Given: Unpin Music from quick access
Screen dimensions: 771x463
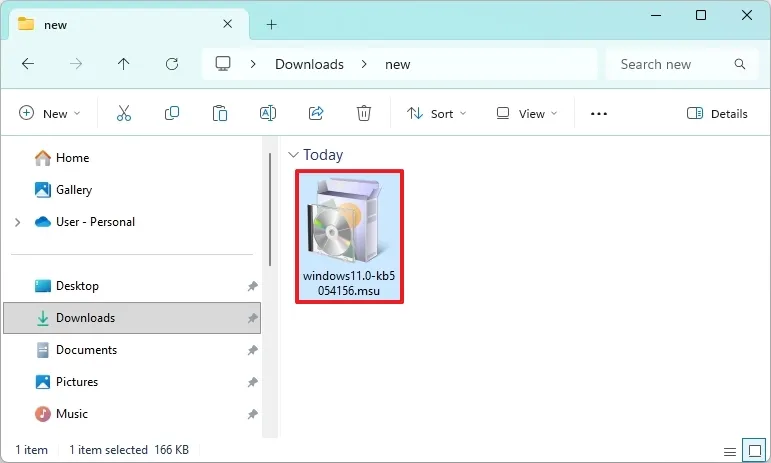Looking at the screenshot, I should click(x=252, y=414).
